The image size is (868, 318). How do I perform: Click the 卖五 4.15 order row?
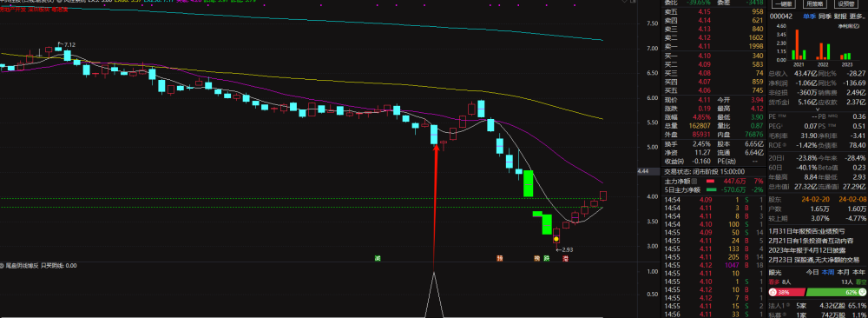[714, 11]
